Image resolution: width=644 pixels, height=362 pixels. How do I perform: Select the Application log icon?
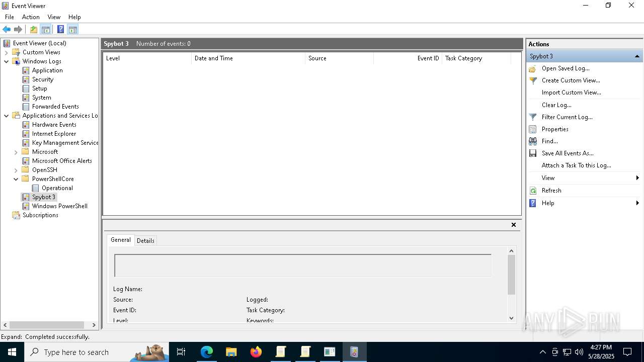[x=26, y=70]
